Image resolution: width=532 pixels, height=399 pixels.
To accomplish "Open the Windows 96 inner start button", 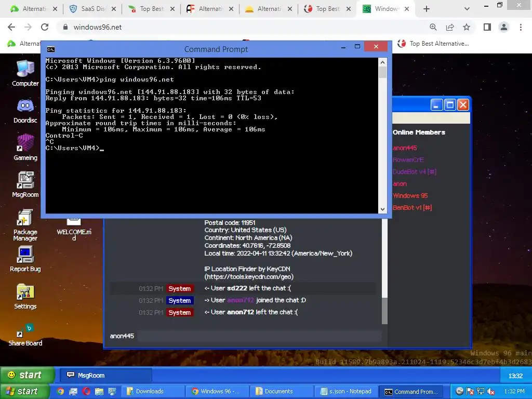I will [27, 375].
